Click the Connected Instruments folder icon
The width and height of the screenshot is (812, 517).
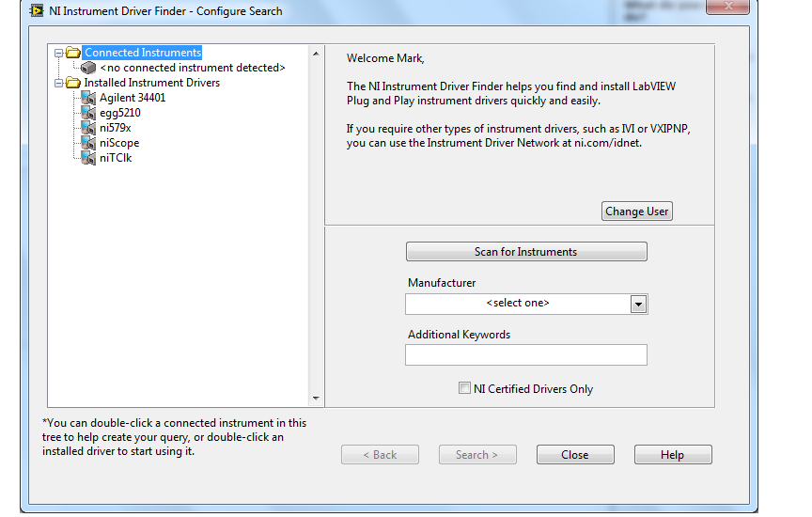pos(73,53)
